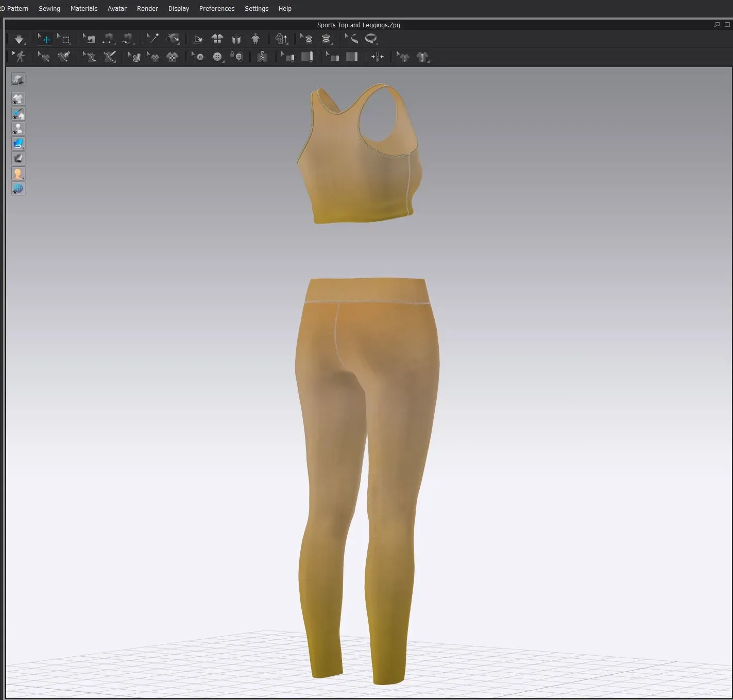Toggle Show Garment eye icon

[x=18, y=99]
